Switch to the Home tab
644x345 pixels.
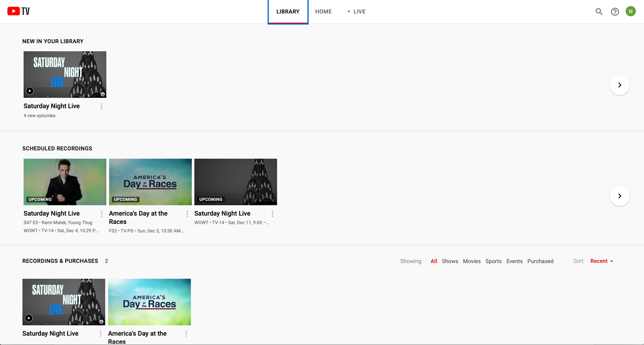point(324,12)
